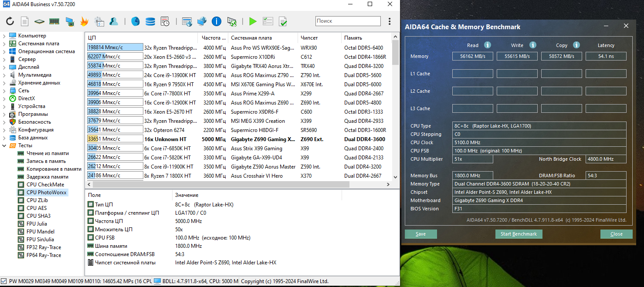Viewport: 644px width, 287px height.
Task: Click Close in the Benchmark window
Action: click(617, 234)
